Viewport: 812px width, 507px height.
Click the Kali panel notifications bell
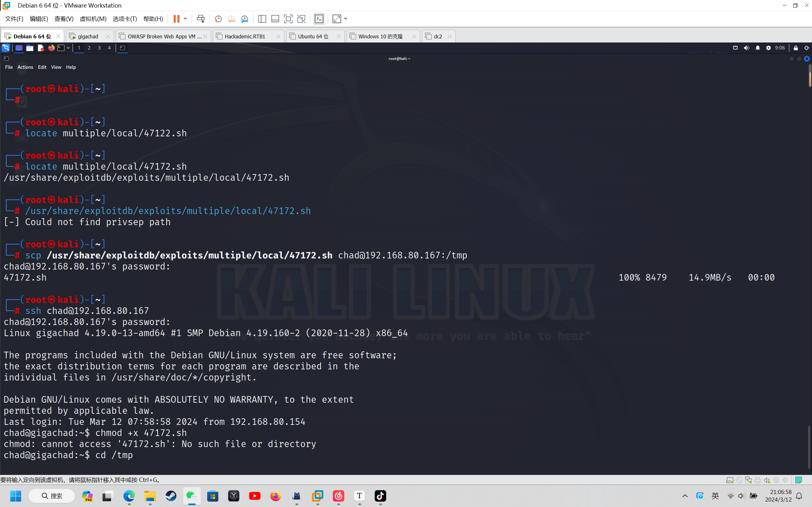758,48
